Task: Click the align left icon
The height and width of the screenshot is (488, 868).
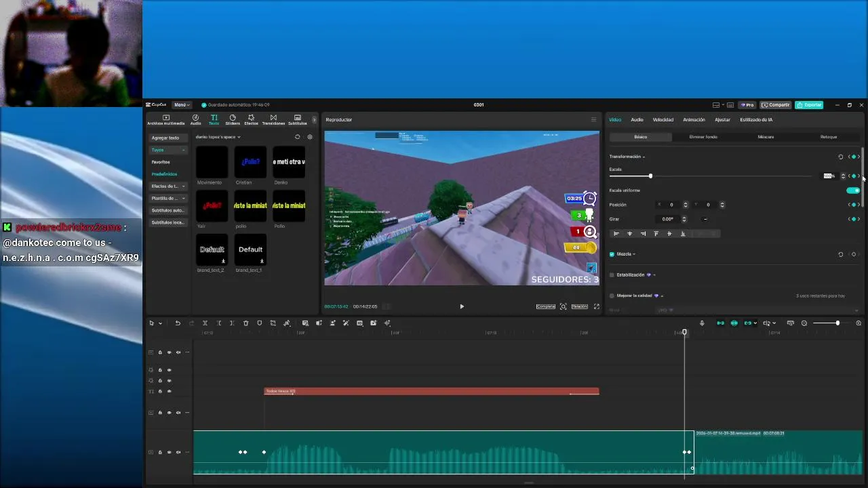Action: coord(616,234)
